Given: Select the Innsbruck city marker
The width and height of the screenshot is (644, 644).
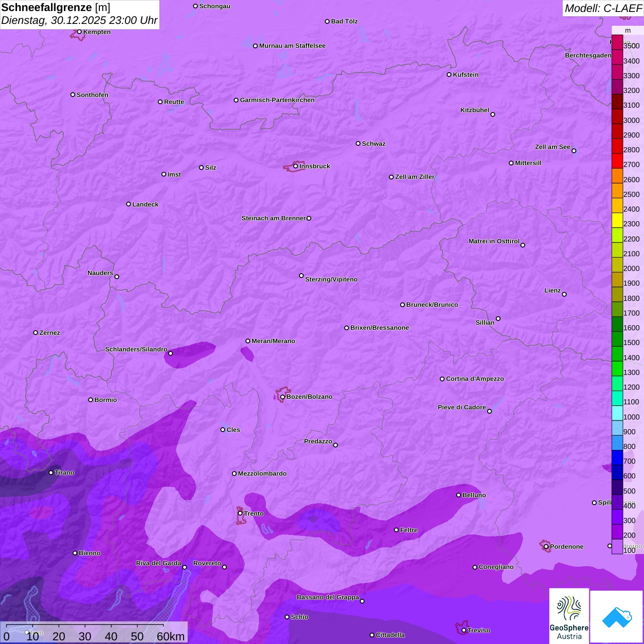Looking at the screenshot, I should [x=296, y=166].
